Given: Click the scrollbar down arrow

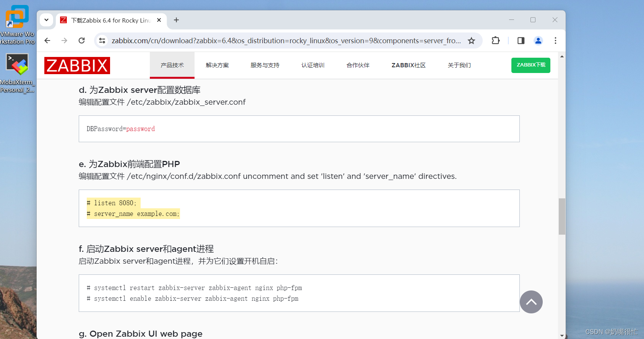Looking at the screenshot, I should pyautogui.click(x=562, y=336).
